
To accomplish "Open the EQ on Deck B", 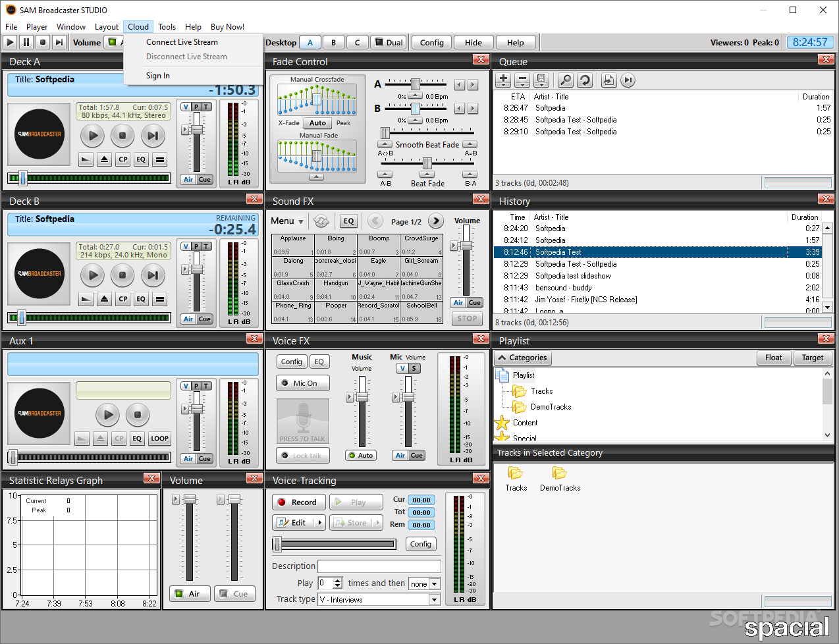I will tap(141, 299).
